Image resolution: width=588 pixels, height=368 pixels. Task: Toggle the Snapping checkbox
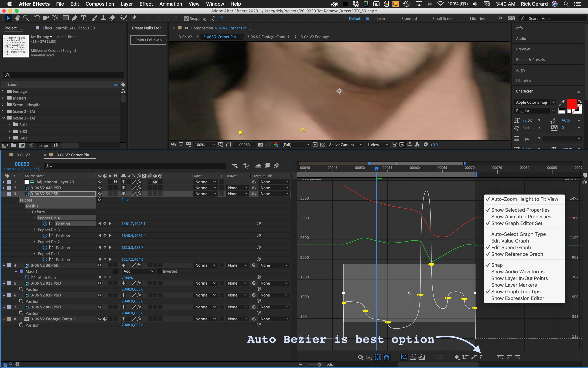tap(186, 19)
